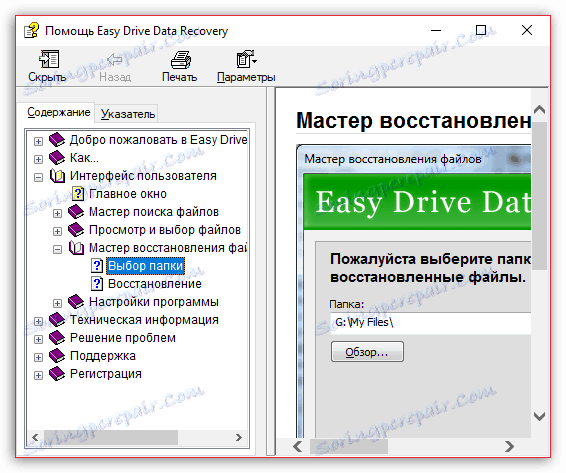Click the contents tree left scroll arrow

click(35, 438)
